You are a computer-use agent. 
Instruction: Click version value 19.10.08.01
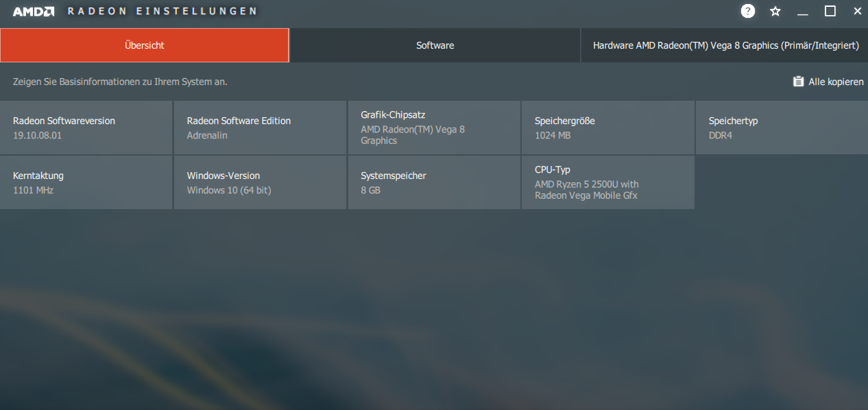point(37,135)
